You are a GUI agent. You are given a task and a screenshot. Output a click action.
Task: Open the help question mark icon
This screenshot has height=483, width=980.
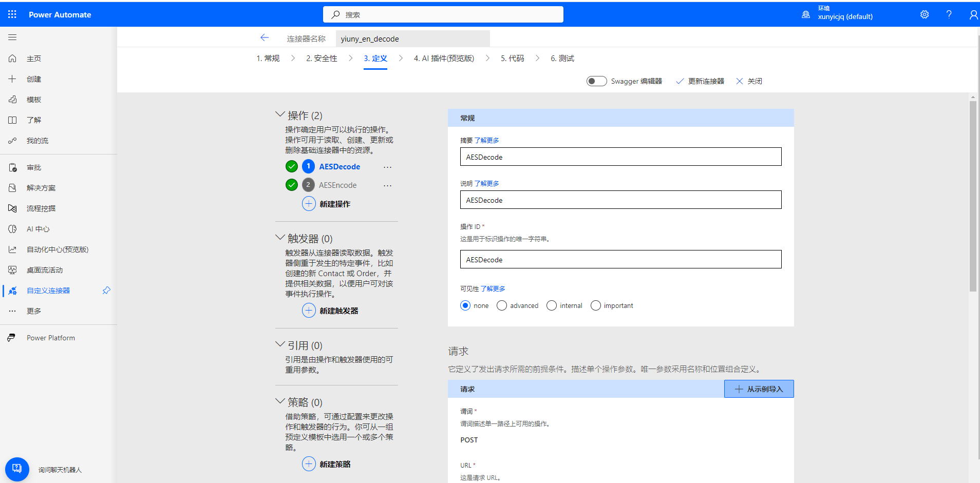coord(949,14)
